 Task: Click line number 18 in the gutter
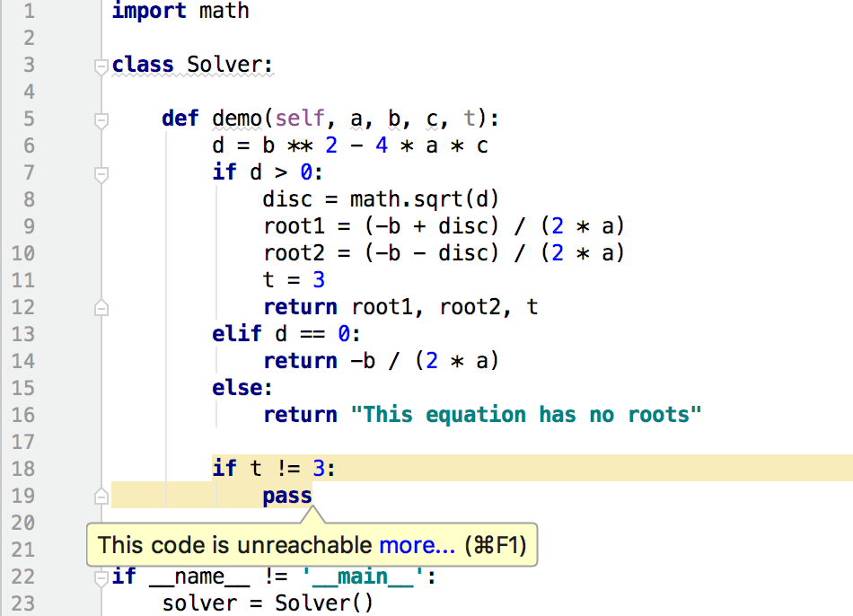point(22,469)
